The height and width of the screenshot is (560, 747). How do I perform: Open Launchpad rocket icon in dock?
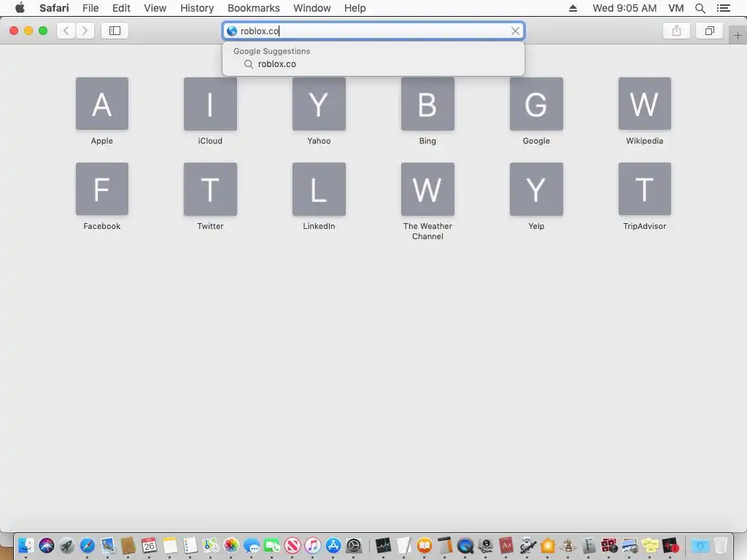[66, 545]
